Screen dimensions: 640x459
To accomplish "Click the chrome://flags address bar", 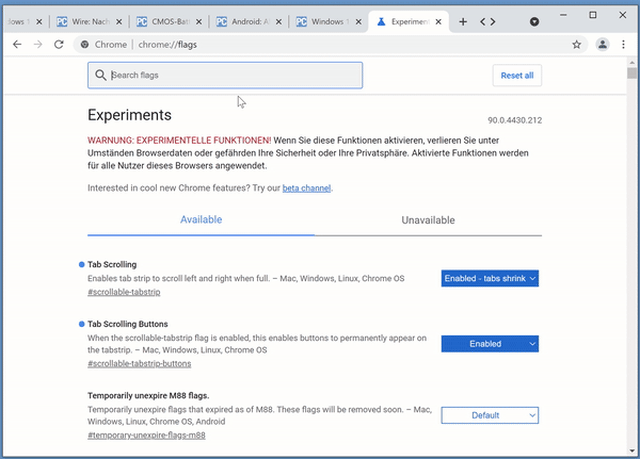I will pyautogui.click(x=331, y=44).
